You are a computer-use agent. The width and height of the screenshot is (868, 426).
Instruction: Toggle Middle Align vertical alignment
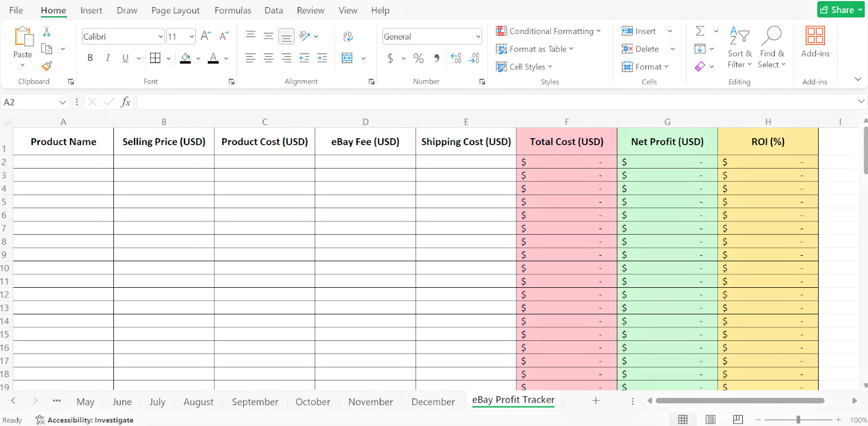point(269,36)
